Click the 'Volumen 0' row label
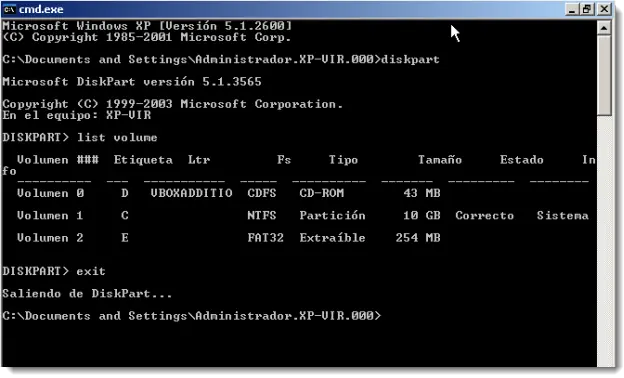This screenshot has height=378, width=624. point(51,193)
